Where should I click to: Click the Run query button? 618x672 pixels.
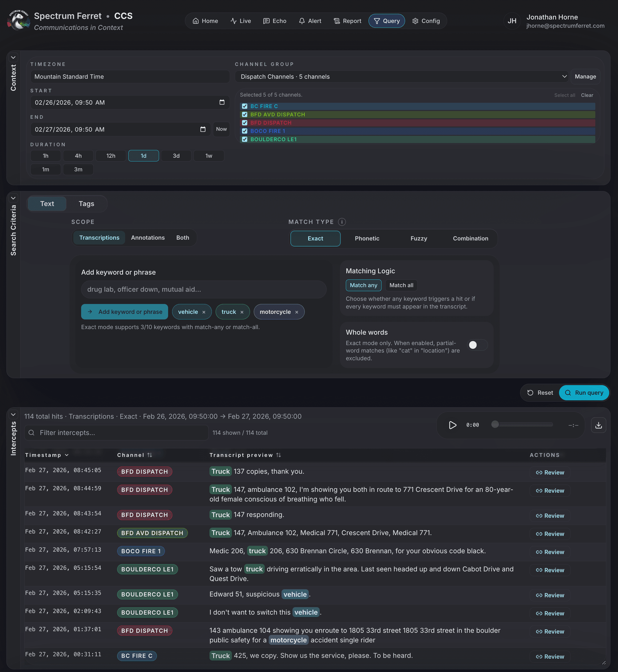tap(584, 393)
